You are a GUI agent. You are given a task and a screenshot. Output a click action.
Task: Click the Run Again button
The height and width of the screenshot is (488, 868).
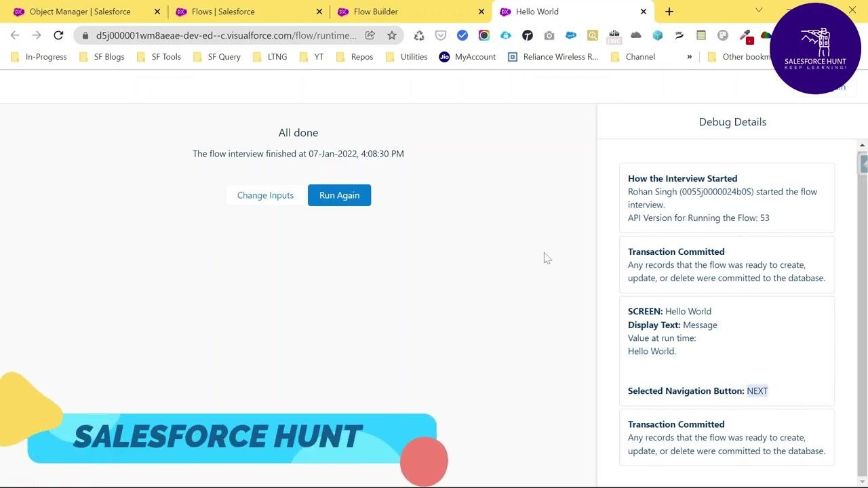click(339, 195)
